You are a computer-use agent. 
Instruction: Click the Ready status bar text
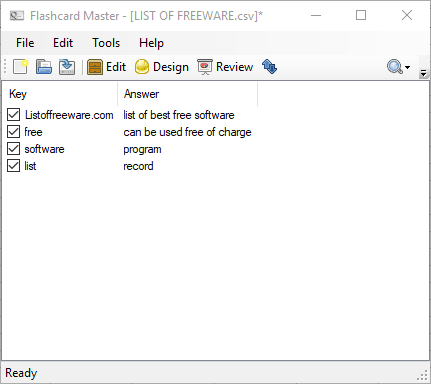(21, 373)
